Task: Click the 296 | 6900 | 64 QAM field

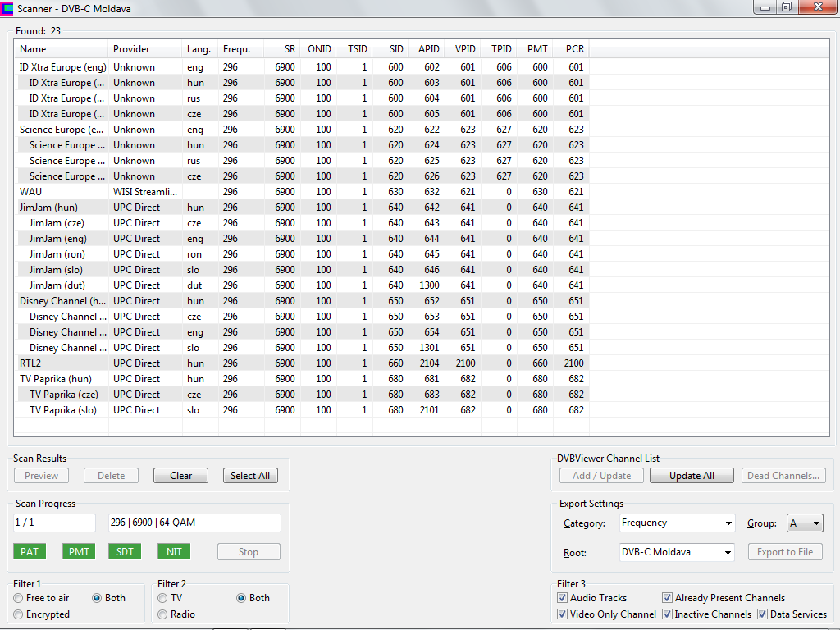Action: coord(194,523)
